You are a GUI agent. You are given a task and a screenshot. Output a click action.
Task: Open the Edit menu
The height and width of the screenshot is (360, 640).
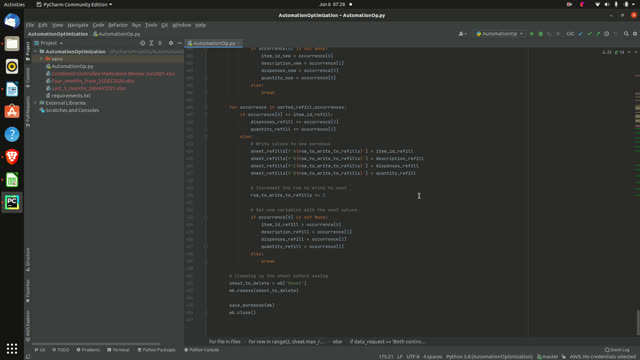[x=42, y=25]
